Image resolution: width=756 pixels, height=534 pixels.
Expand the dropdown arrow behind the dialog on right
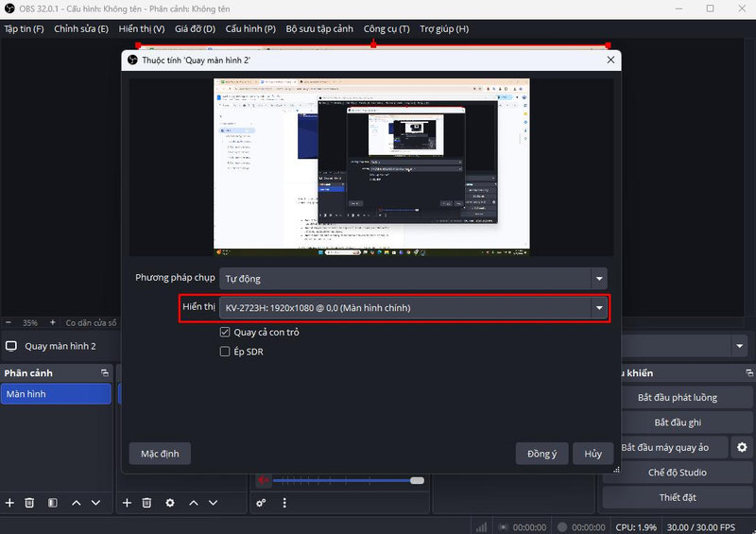click(x=739, y=346)
